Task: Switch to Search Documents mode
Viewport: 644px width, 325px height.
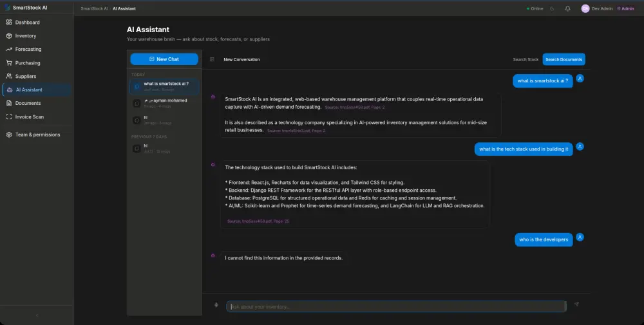Action: click(563, 59)
